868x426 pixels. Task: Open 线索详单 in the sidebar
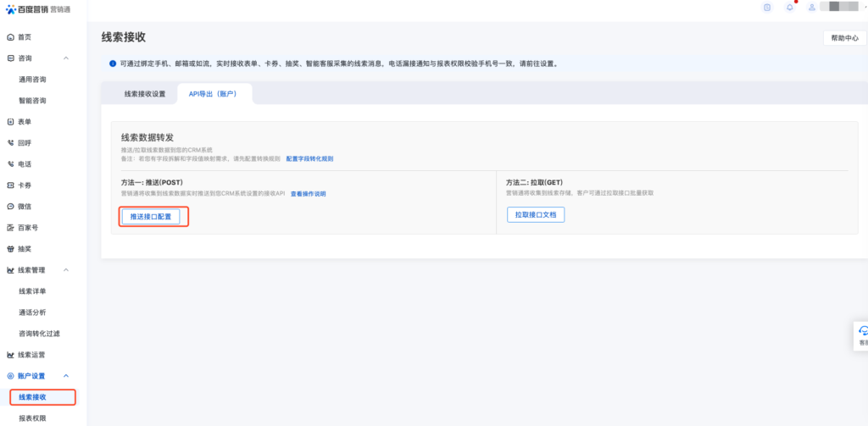32,291
